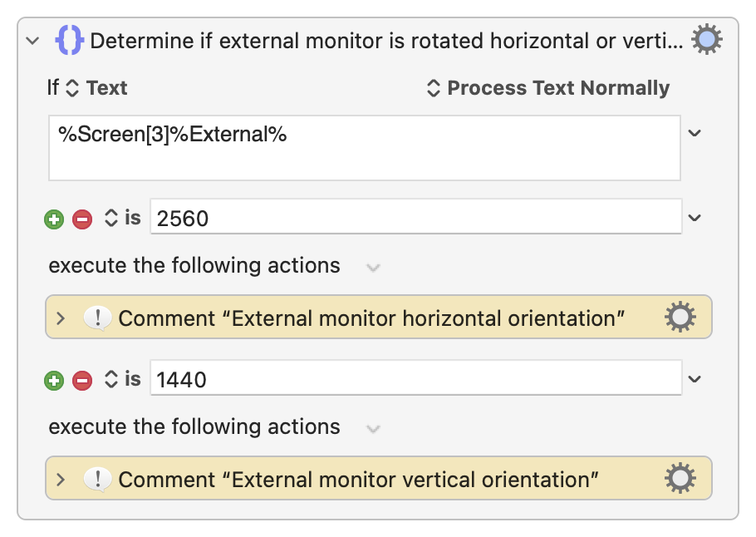Open the gear menu of the If action

(706, 40)
